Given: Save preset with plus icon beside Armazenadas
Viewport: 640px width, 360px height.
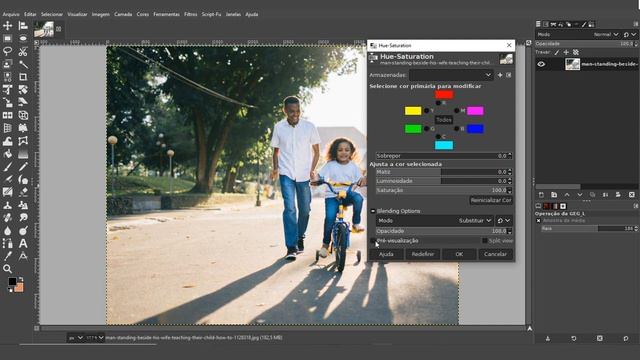Looking at the screenshot, I should 500,75.
